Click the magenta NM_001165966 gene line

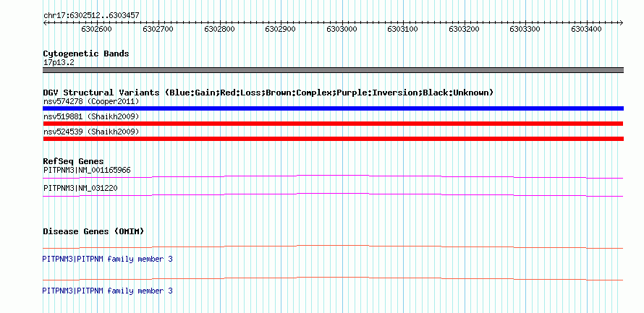333,177
